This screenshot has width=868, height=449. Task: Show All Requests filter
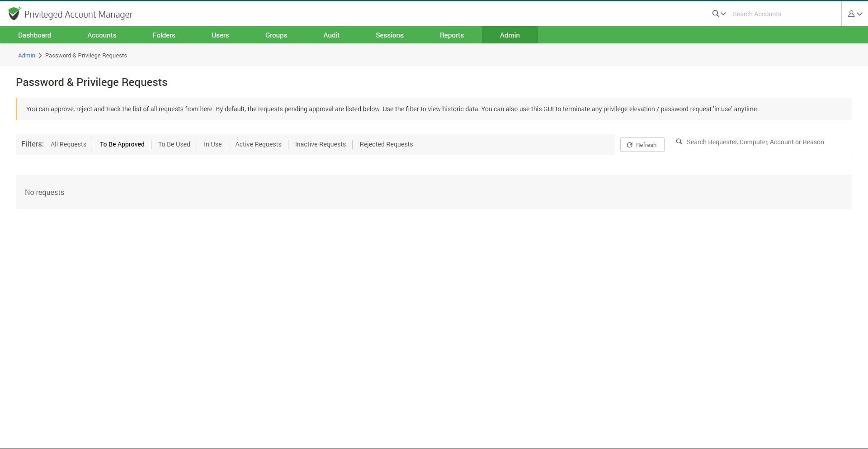point(68,144)
